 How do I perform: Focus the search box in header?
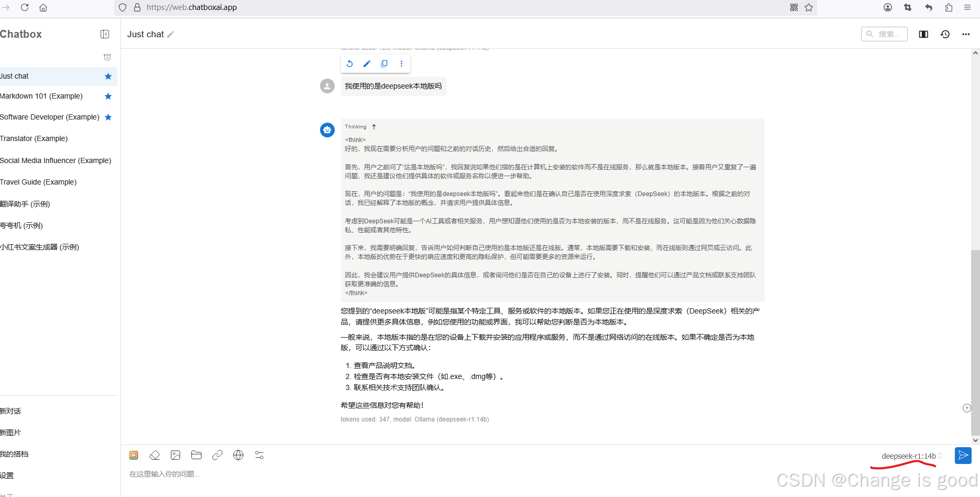pyautogui.click(x=884, y=34)
